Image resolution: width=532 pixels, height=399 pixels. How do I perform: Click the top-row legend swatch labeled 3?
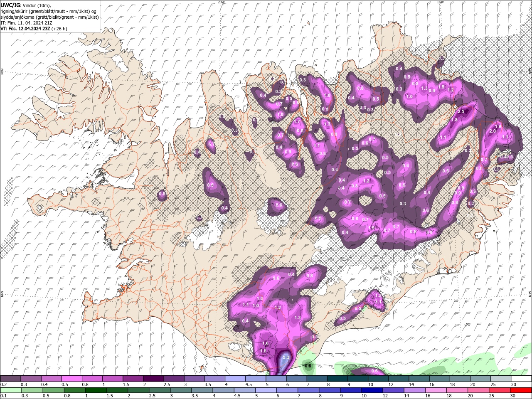pyautogui.click(x=195, y=379)
